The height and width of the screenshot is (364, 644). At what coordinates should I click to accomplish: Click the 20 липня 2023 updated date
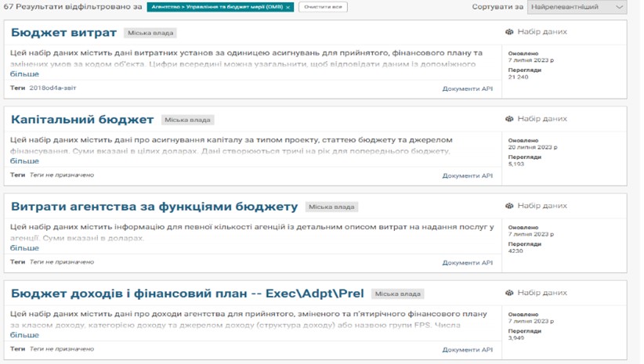533,147
